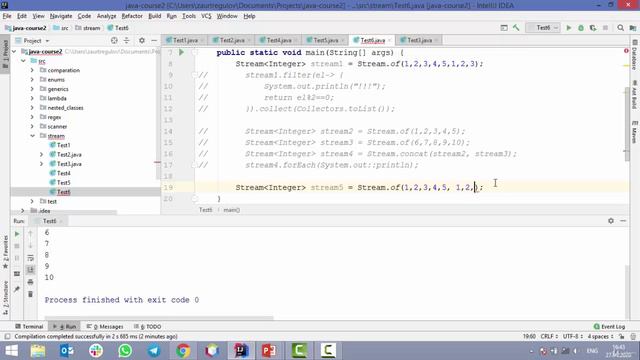Close the Test6.java editor tab
The image size is (640, 360).
tap(389, 40)
